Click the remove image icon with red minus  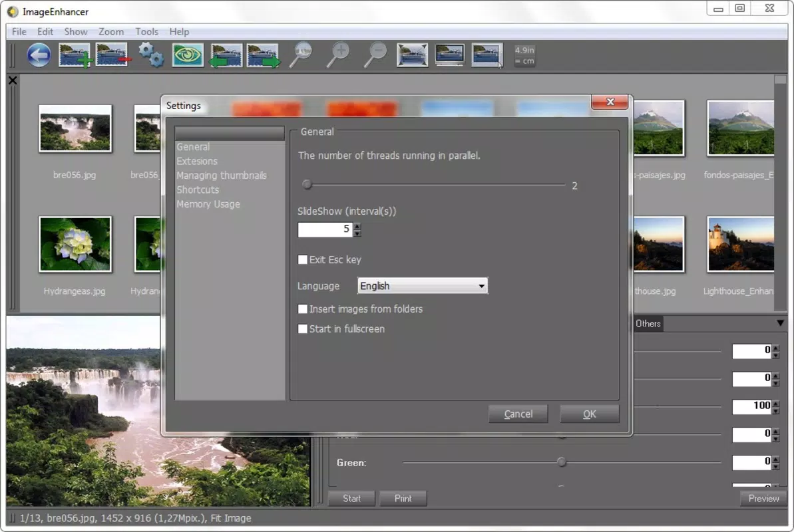click(112, 55)
